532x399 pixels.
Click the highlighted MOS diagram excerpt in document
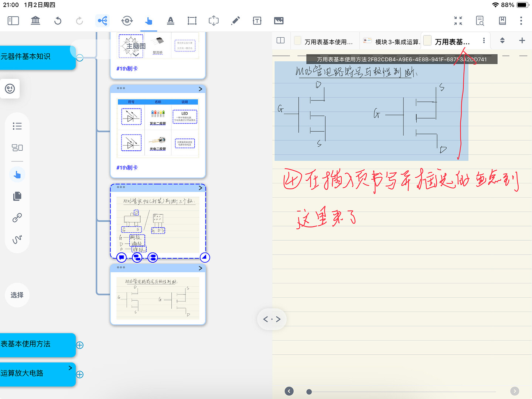(371, 111)
